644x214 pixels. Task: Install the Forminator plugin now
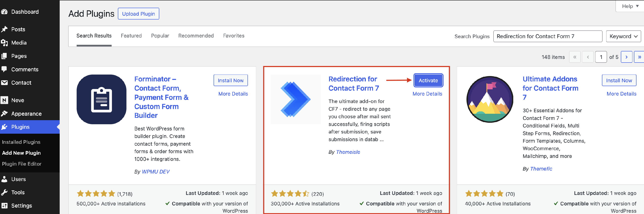point(231,80)
